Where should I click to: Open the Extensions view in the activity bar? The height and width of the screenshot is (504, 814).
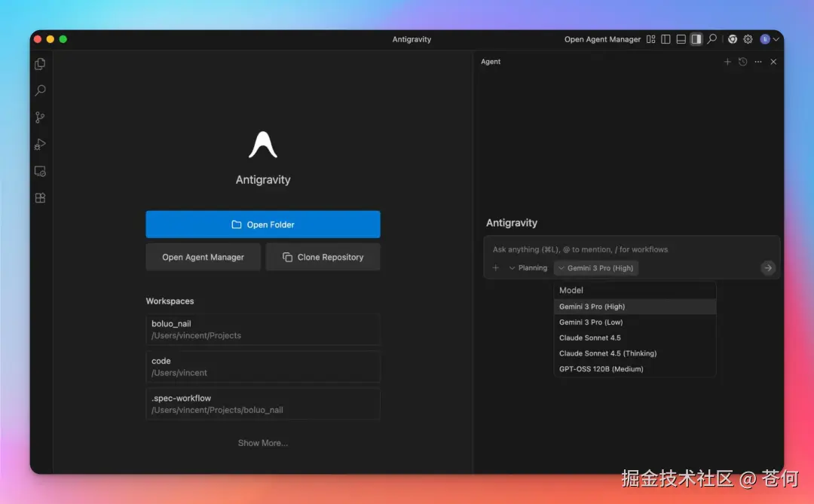tap(40, 198)
